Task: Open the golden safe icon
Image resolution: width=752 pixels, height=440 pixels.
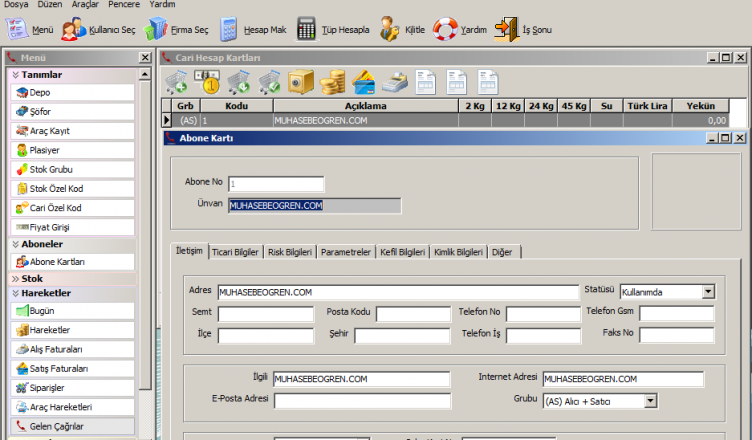Action: point(300,82)
